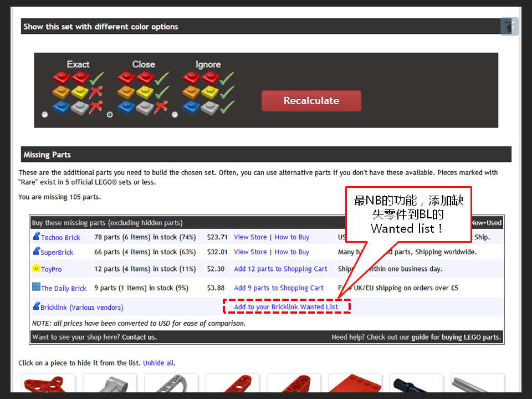Click How to Buy for SuperBrick
Image resolution: width=532 pixels, height=399 pixels.
tap(292, 252)
